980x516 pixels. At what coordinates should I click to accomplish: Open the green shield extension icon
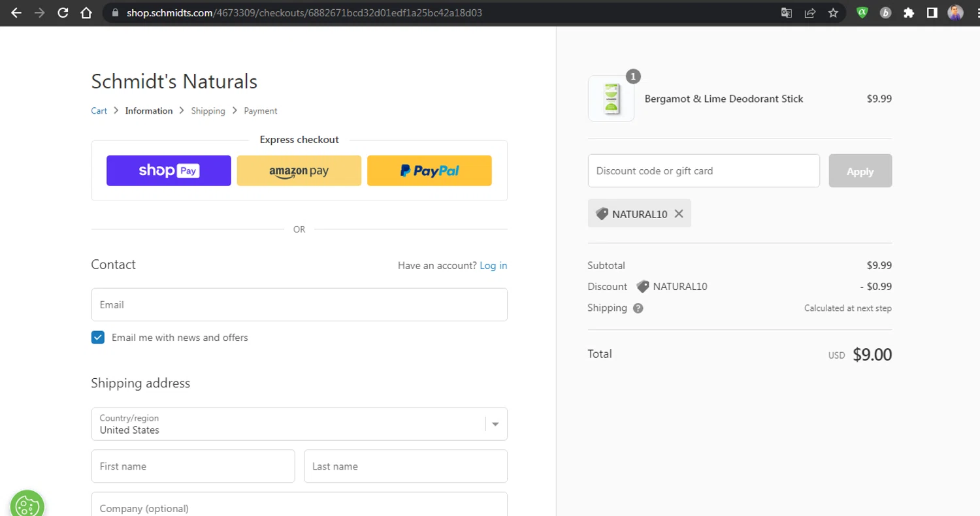pyautogui.click(x=862, y=12)
